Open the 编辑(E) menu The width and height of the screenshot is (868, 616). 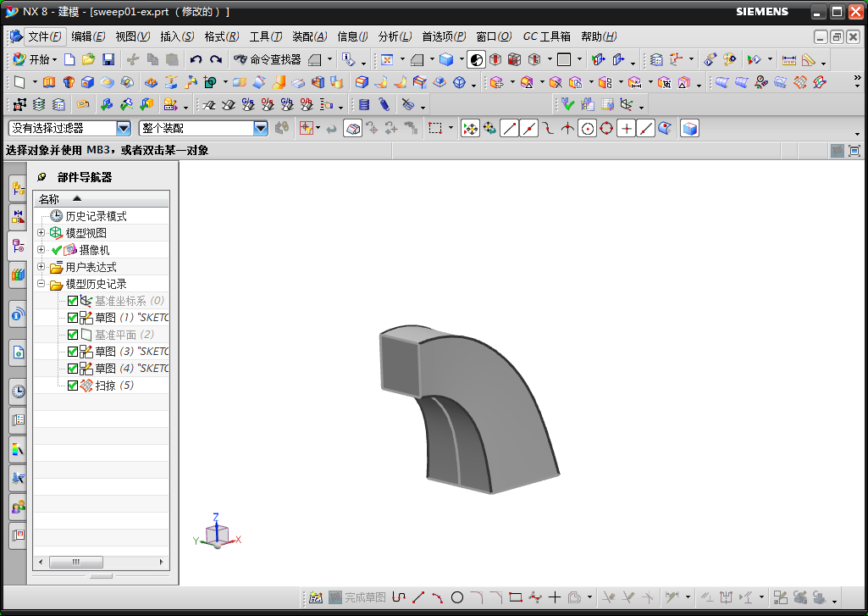click(88, 36)
